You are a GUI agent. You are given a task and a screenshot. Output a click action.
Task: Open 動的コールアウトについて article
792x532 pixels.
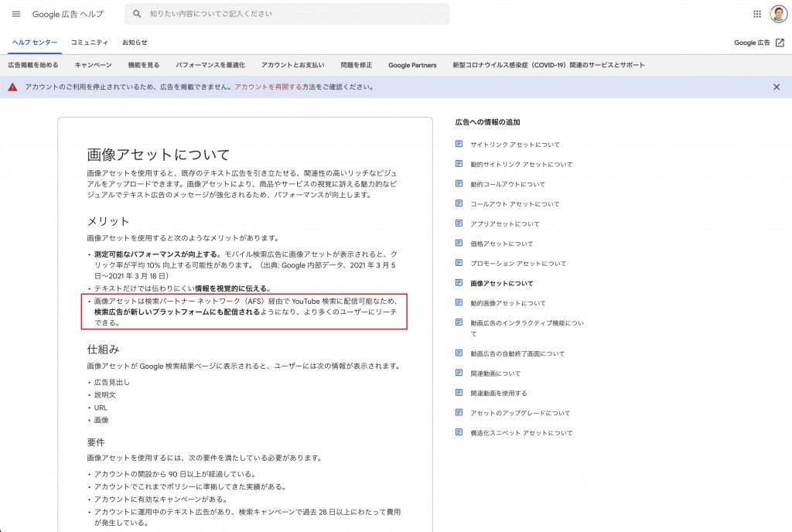(507, 184)
